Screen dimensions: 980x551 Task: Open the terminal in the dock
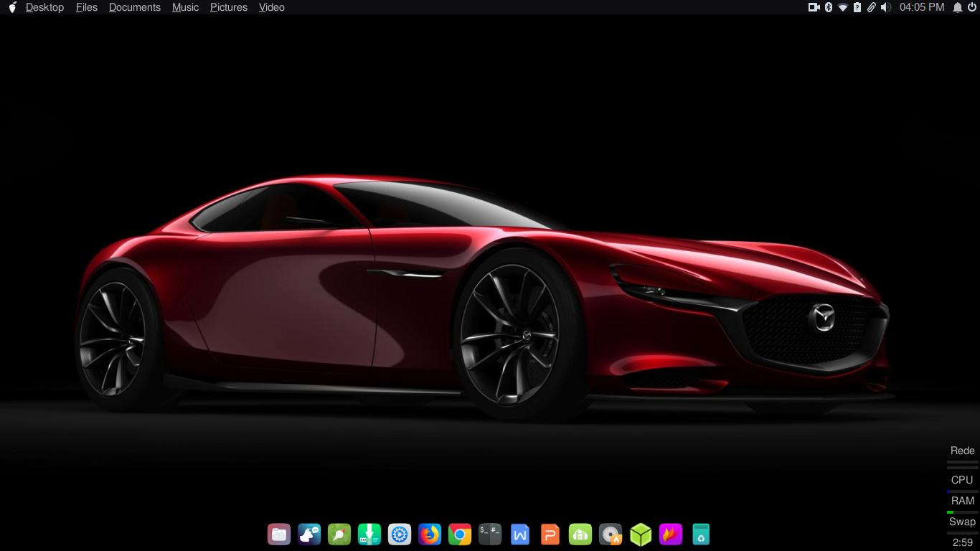(x=490, y=534)
